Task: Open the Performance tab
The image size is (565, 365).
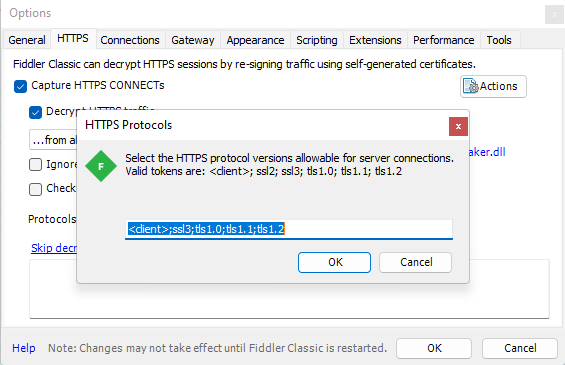Action: pyautogui.click(x=444, y=40)
